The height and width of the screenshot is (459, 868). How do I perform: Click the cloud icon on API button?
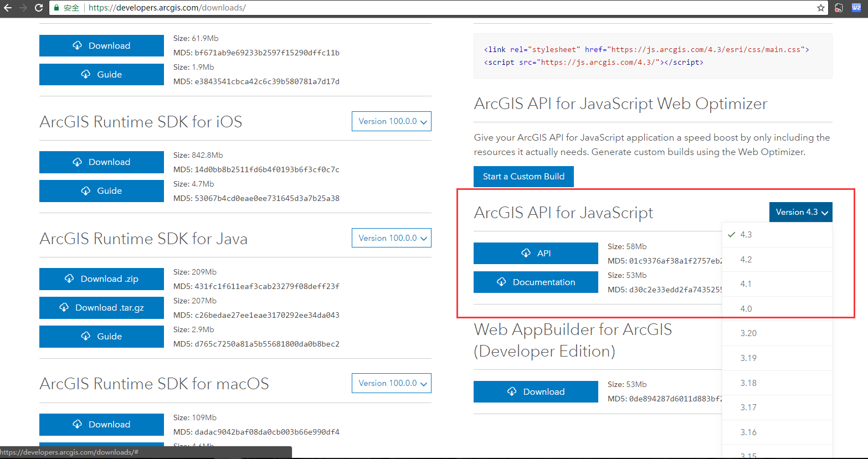(x=526, y=253)
